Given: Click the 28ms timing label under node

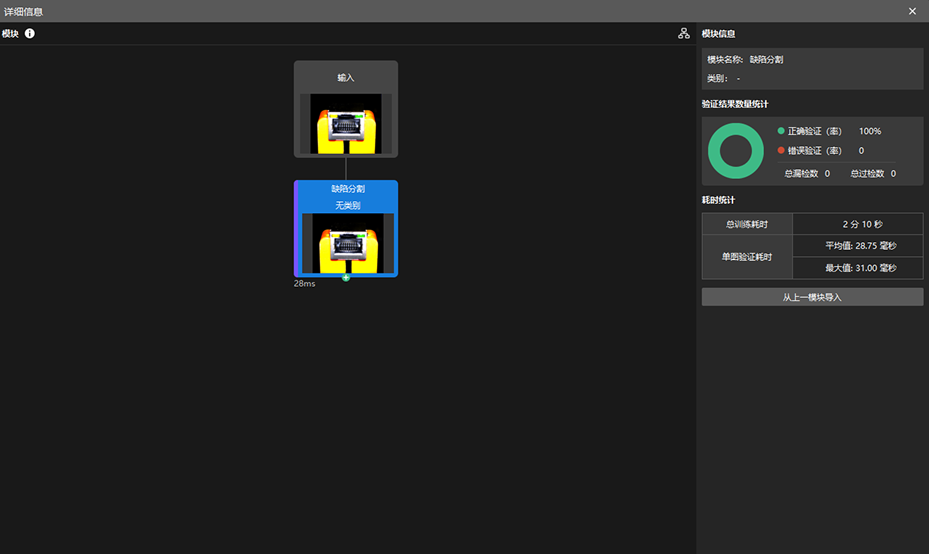Looking at the screenshot, I should coord(305,284).
